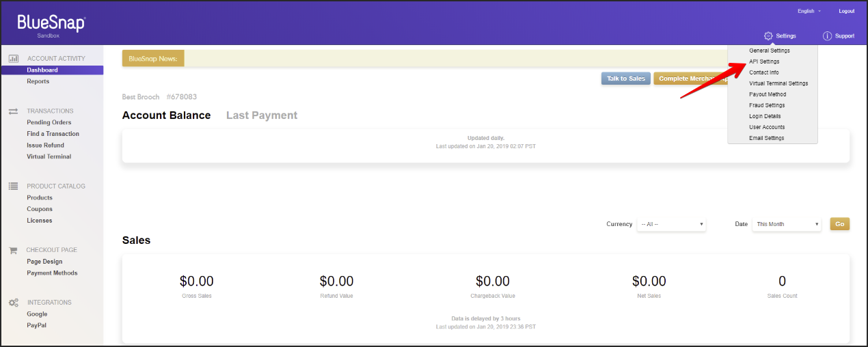Open Reports in the sidebar
Image resolution: width=868 pixels, height=347 pixels.
38,81
